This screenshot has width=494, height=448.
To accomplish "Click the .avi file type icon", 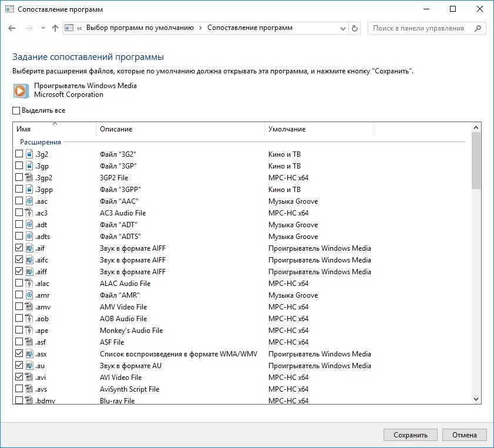I will pyautogui.click(x=29, y=378).
